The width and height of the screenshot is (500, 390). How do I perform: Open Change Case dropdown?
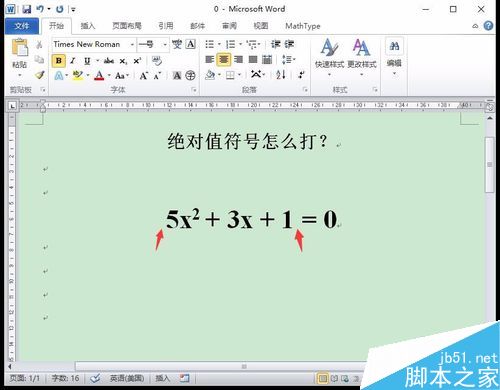[121, 76]
